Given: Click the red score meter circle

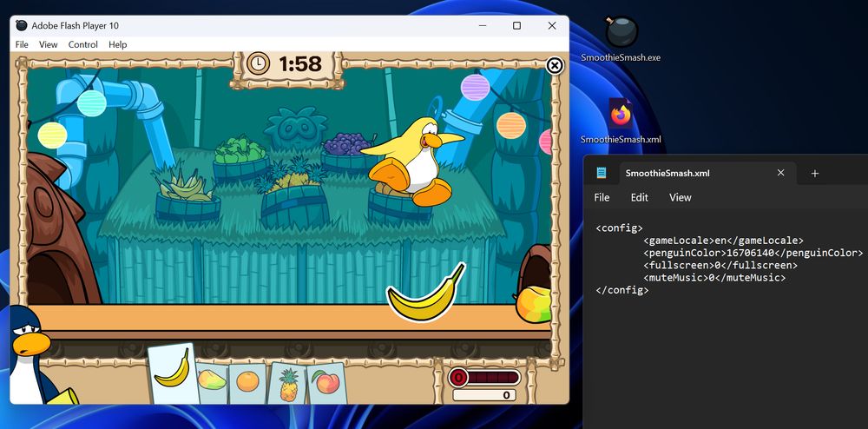Looking at the screenshot, I should click(x=458, y=378).
